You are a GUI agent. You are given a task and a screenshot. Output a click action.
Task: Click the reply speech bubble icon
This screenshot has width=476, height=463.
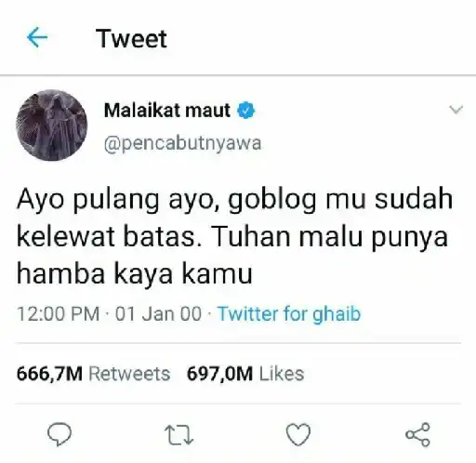(x=59, y=434)
